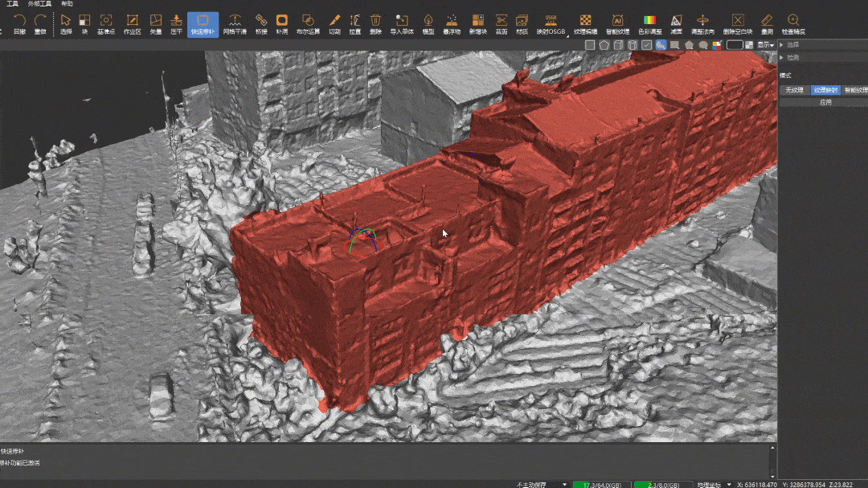Toggle the checkmark box in view toolbar
Image resolution: width=868 pixels, height=488 pixels.
(x=647, y=45)
